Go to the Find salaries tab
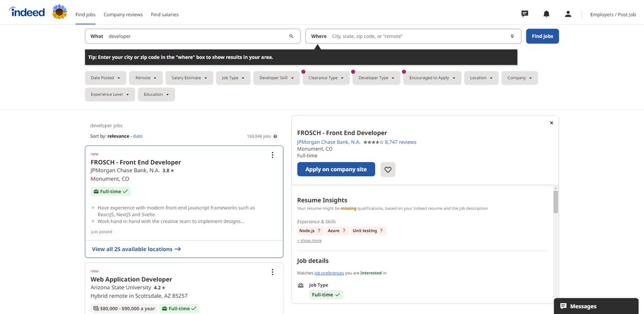 165,14
